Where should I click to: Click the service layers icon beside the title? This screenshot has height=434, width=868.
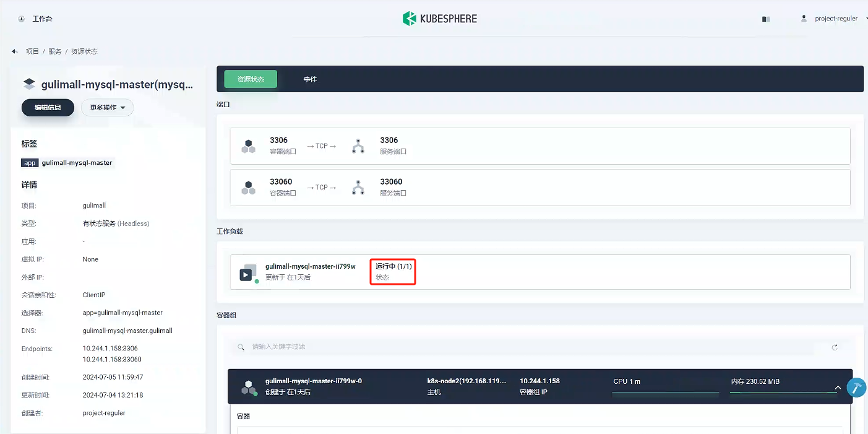point(28,84)
